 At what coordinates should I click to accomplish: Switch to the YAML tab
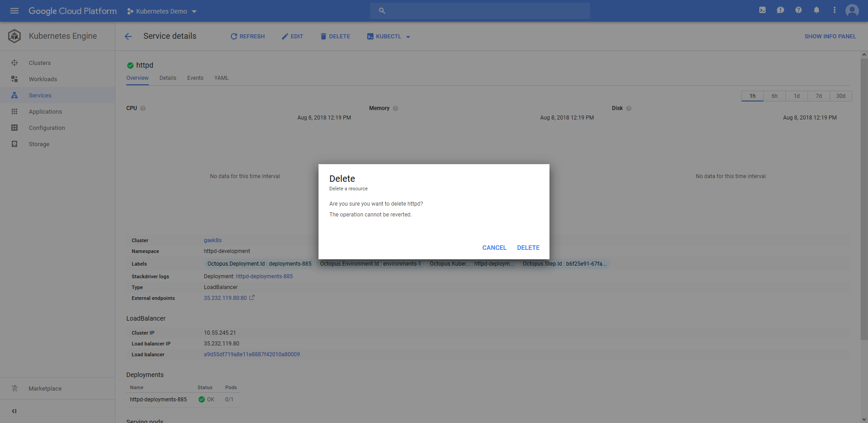tap(221, 78)
